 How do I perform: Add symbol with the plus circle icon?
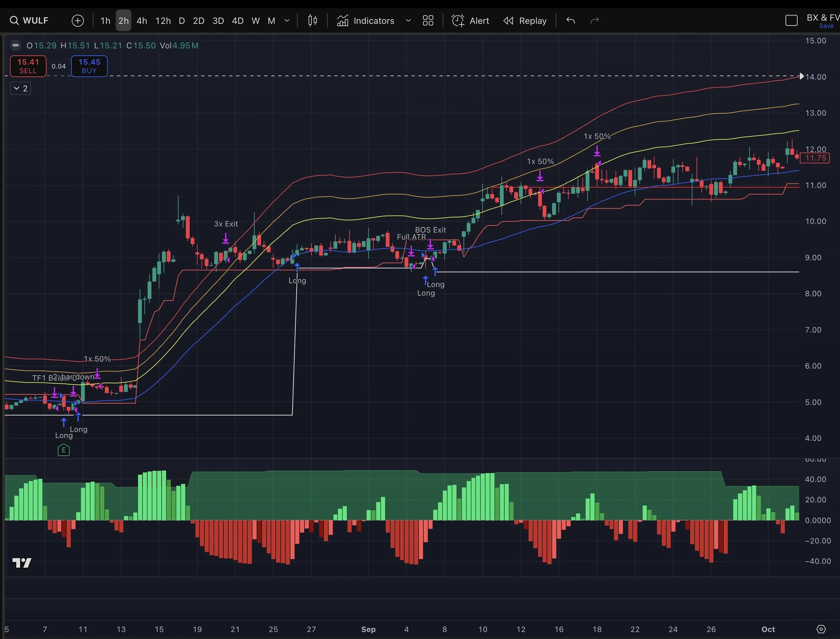click(78, 20)
